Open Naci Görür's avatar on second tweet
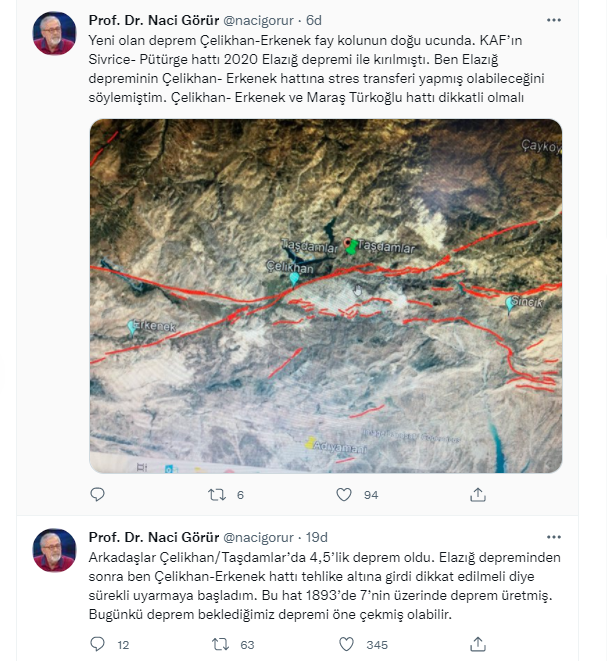The image size is (607, 661). click(x=54, y=550)
